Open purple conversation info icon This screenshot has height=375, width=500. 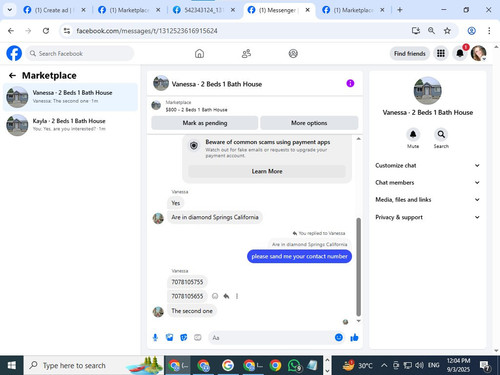[x=350, y=83]
